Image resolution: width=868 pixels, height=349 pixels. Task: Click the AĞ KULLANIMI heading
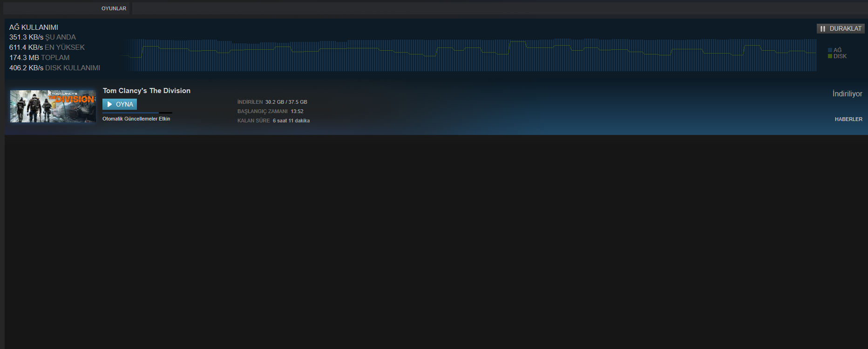pyautogui.click(x=34, y=27)
